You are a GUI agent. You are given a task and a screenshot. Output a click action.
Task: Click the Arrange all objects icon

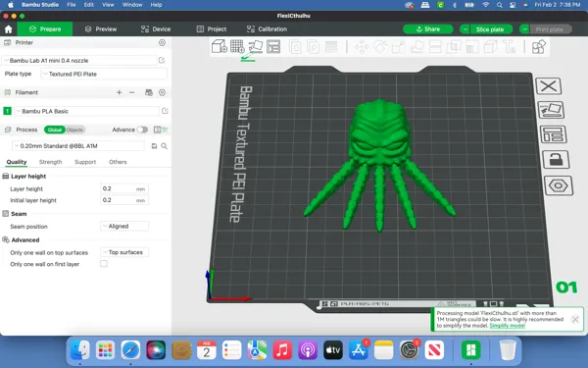pyautogui.click(x=273, y=46)
